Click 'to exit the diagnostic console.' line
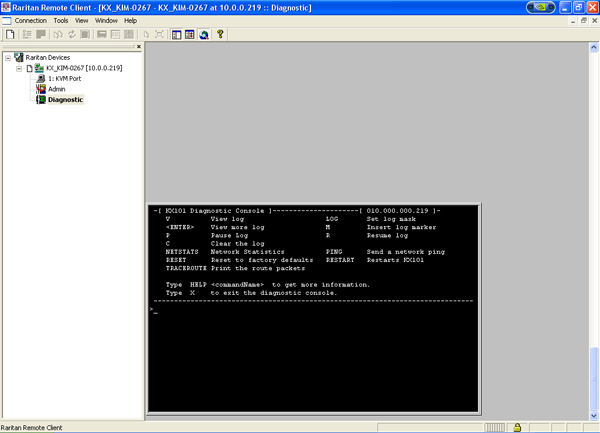The image size is (600, 433). [274, 293]
